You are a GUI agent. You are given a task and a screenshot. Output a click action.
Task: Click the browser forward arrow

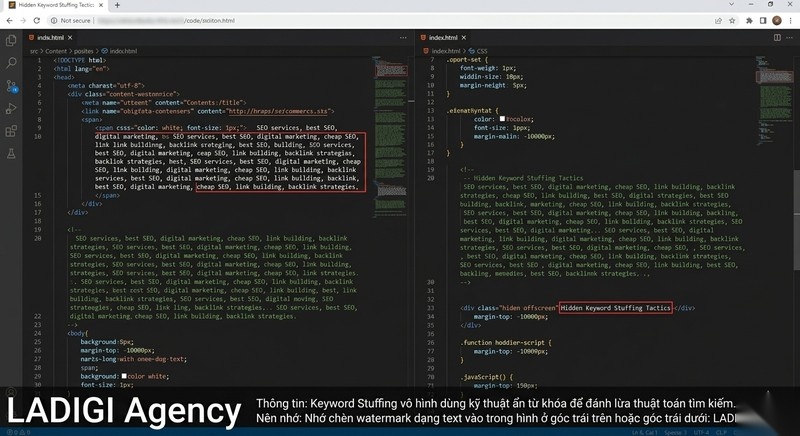tap(23, 20)
